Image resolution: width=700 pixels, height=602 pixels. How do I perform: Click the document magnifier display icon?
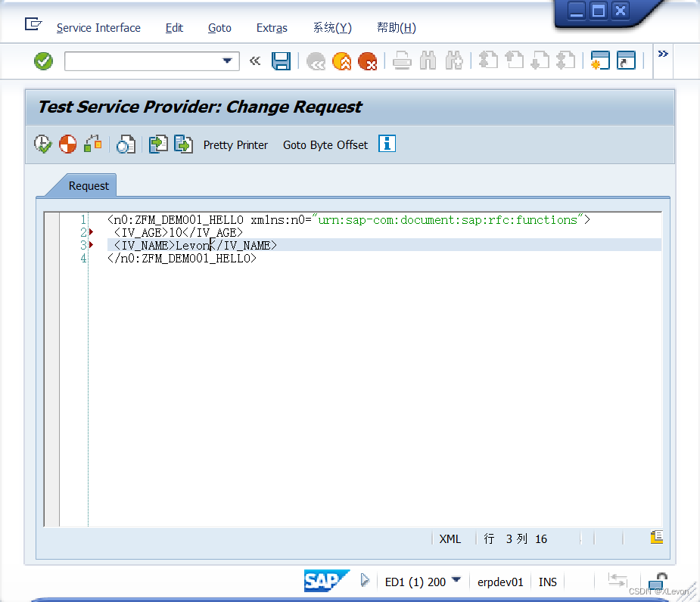pyautogui.click(x=126, y=144)
